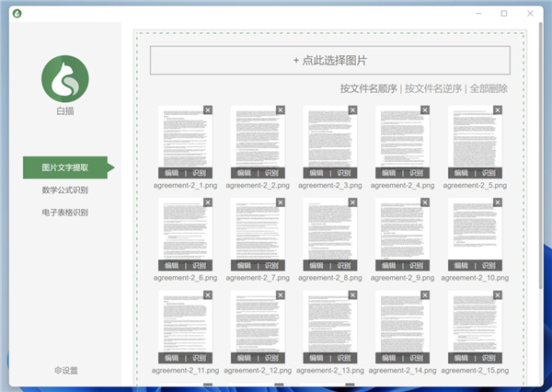Click 编辑 on agreement-2_6.png
Screen dimensions: 552x392
click(x=172, y=266)
